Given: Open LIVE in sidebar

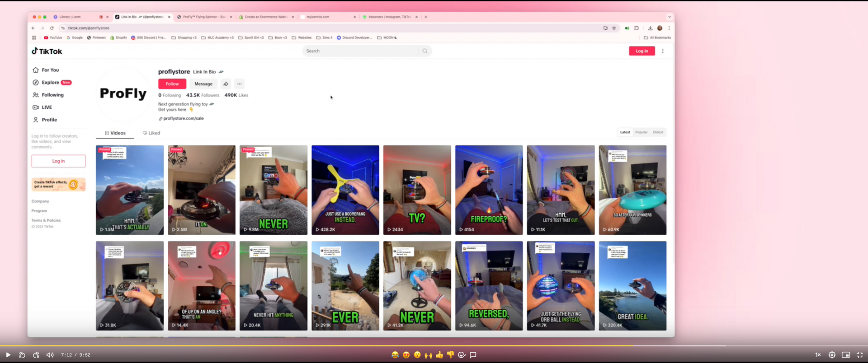Looking at the screenshot, I should [x=42, y=107].
